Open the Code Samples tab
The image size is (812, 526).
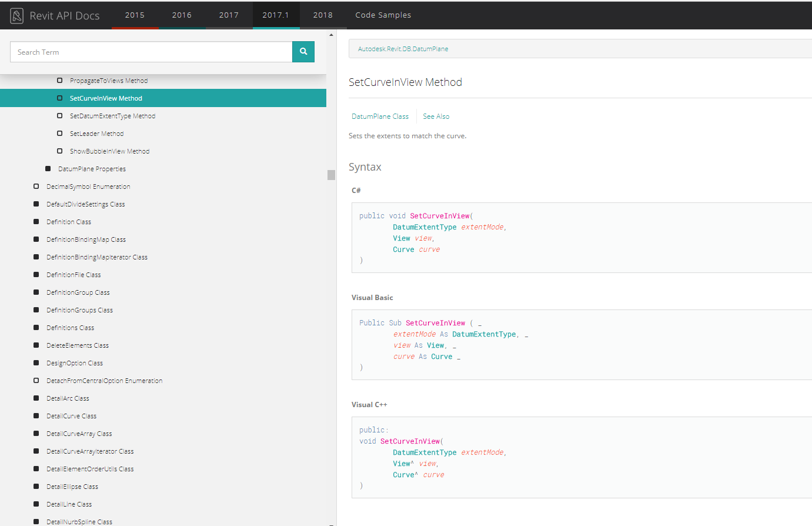383,15
